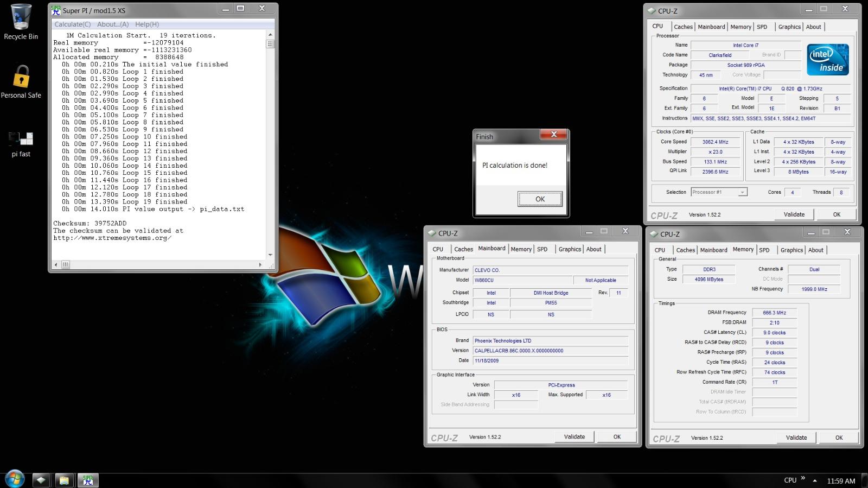Image resolution: width=868 pixels, height=488 pixels.
Task: Click 'Checksum: 39752ADD' line in Super PI
Action: pos(90,223)
